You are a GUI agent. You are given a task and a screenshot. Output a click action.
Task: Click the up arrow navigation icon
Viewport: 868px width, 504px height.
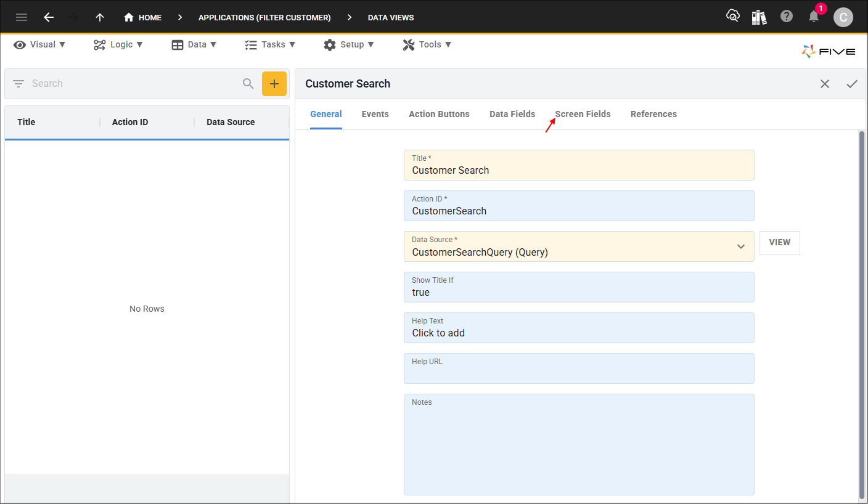[100, 17]
